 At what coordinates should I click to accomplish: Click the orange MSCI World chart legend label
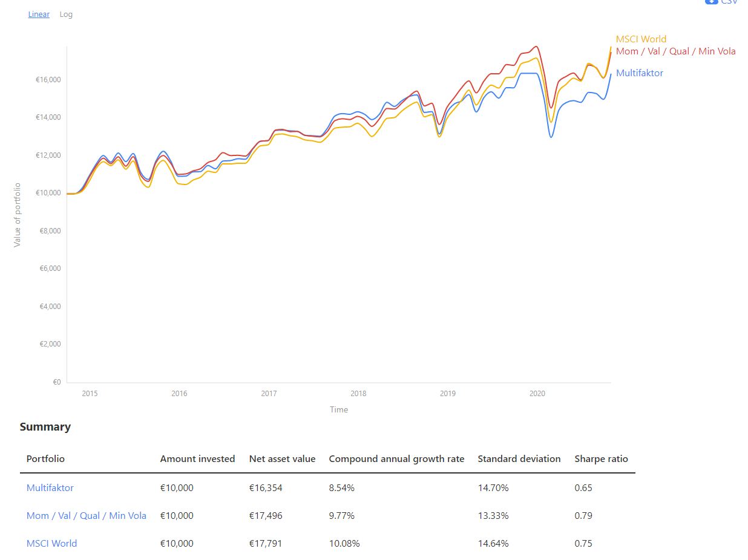click(x=641, y=39)
